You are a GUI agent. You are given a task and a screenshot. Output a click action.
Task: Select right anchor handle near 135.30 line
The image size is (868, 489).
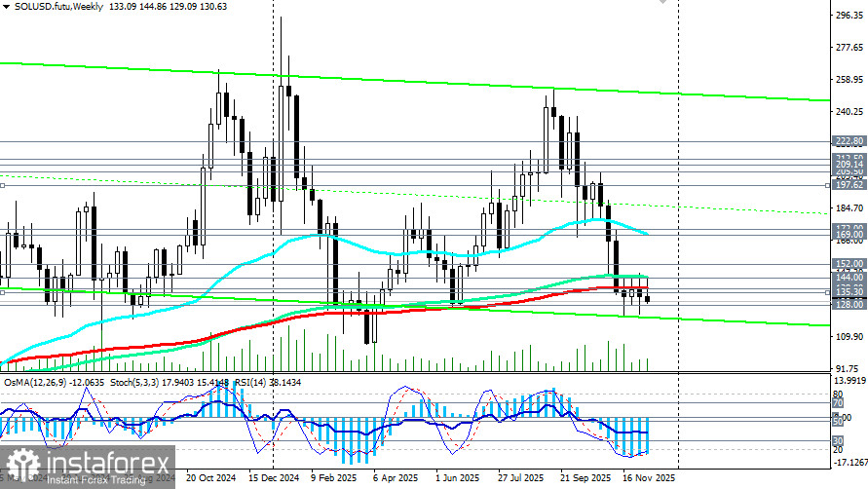coord(828,292)
